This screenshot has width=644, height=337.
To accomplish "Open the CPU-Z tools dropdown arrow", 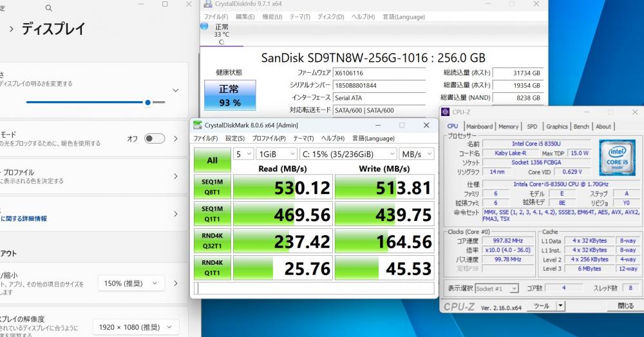I will click(x=561, y=306).
